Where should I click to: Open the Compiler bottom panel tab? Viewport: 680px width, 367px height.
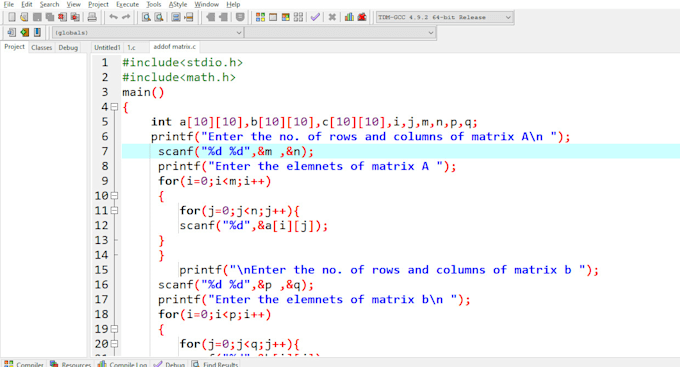(24, 364)
